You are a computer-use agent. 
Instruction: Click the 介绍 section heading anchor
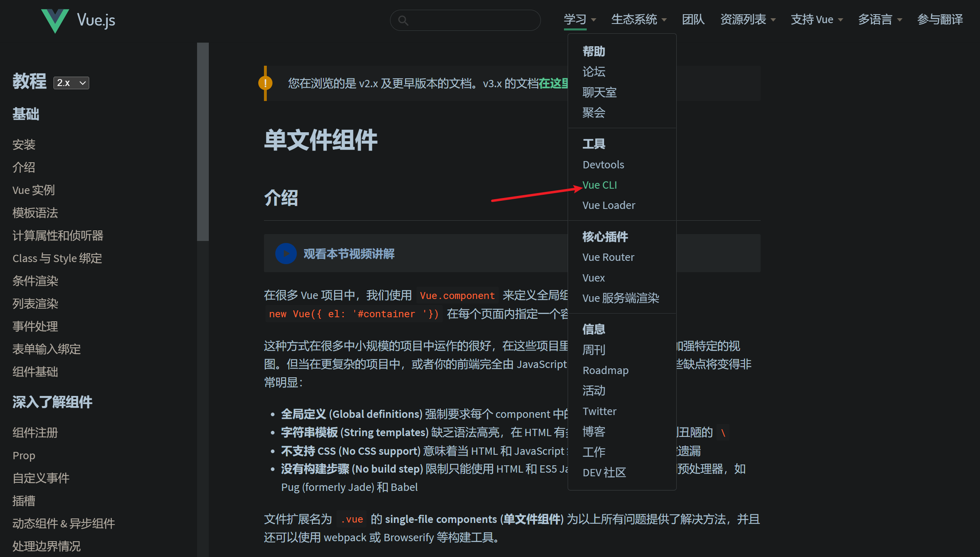coord(281,198)
